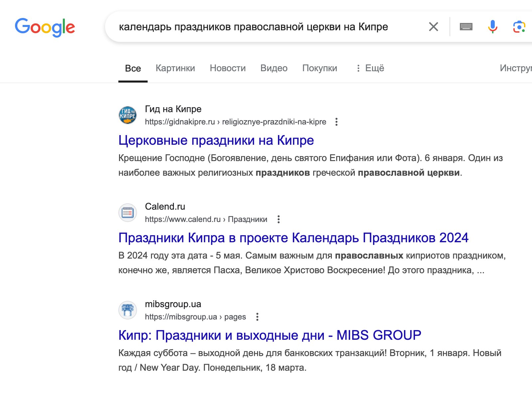This screenshot has height=394, width=532.
Task: Click the Гид на Кипре site favicon
Action: point(128,115)
